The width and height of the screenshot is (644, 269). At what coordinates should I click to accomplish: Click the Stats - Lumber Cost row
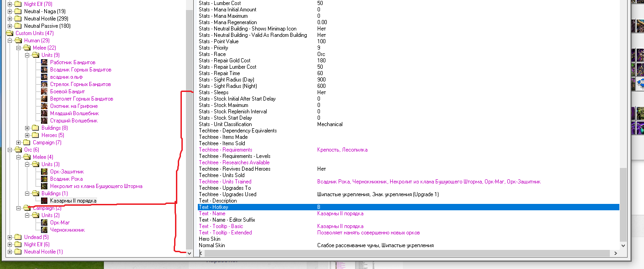pos(408,3)
